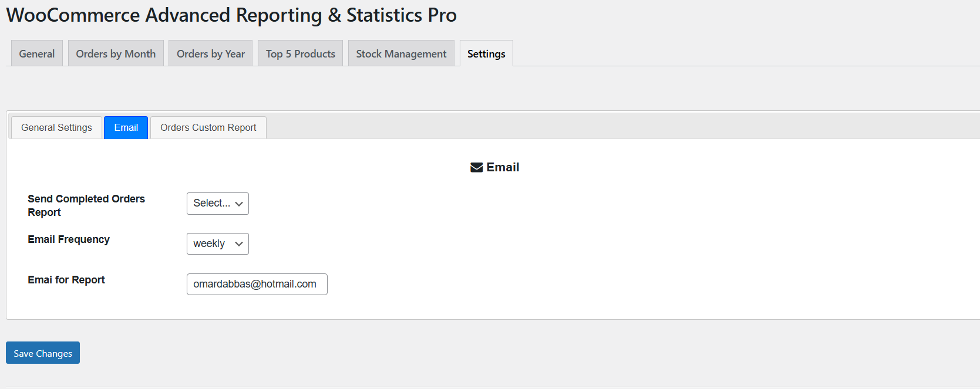Open the Orders by Month tab

click(115, 53)
